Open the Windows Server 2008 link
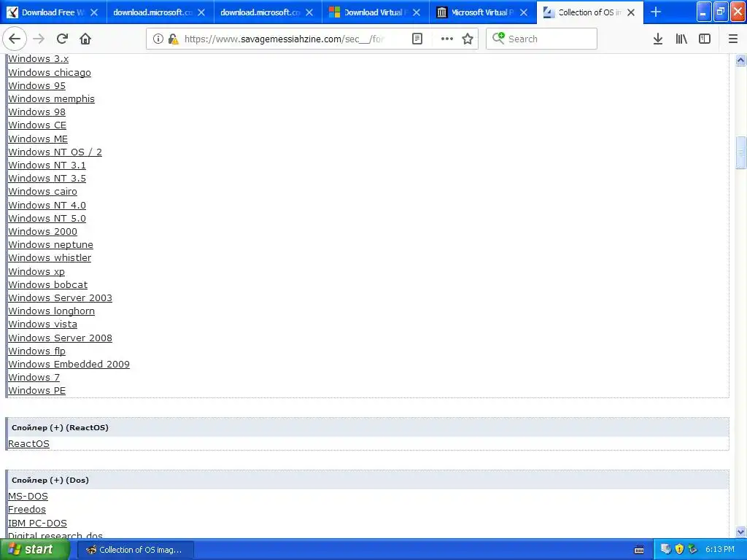Screen dimensions: 747x560 click(60, 338)
